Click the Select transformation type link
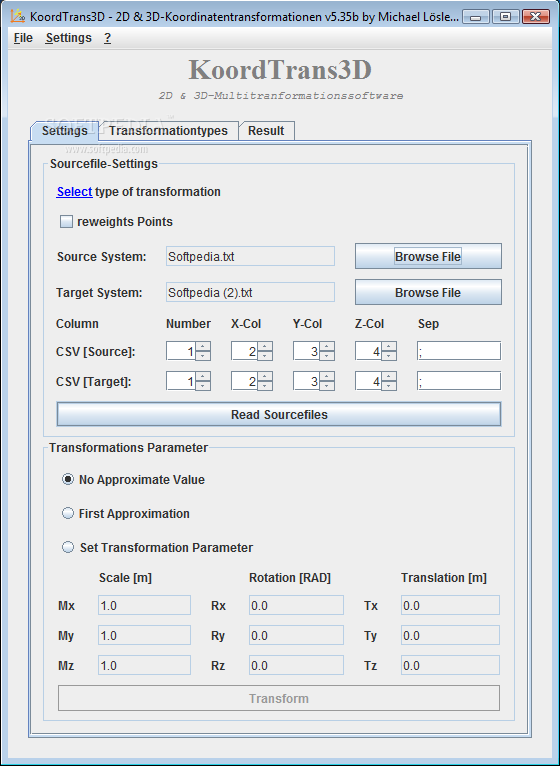The image size is (560, 766). tap(74, 192)
